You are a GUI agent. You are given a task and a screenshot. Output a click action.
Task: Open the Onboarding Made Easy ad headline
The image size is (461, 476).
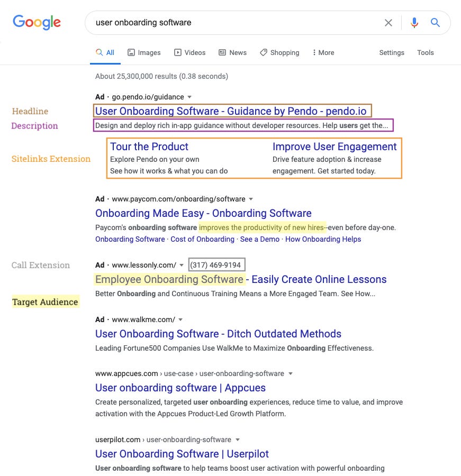click(x=203, y=213)
